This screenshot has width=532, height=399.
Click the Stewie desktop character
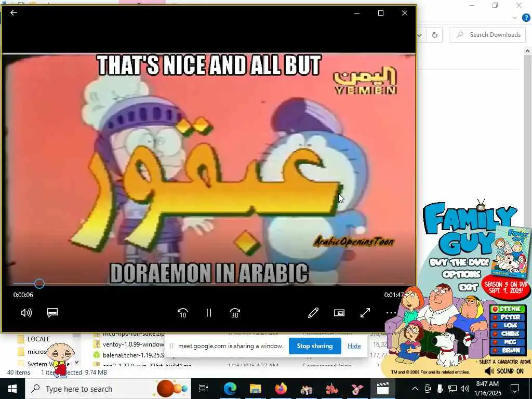[x=60, y=360]
